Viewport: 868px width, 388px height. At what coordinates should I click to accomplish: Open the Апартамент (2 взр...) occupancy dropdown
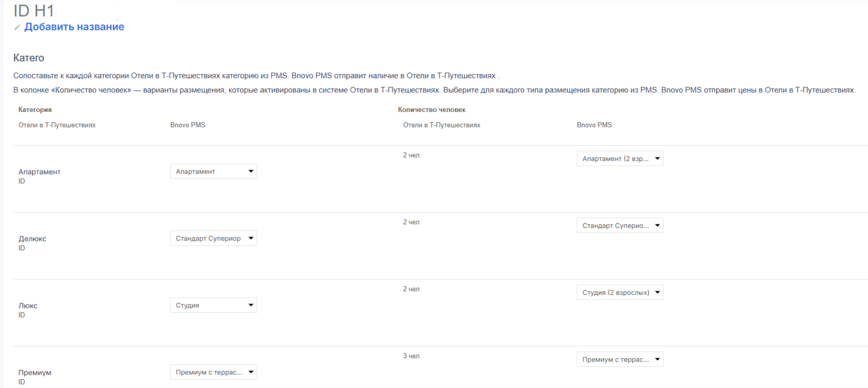pyautogui.click(x=619, y=159)
